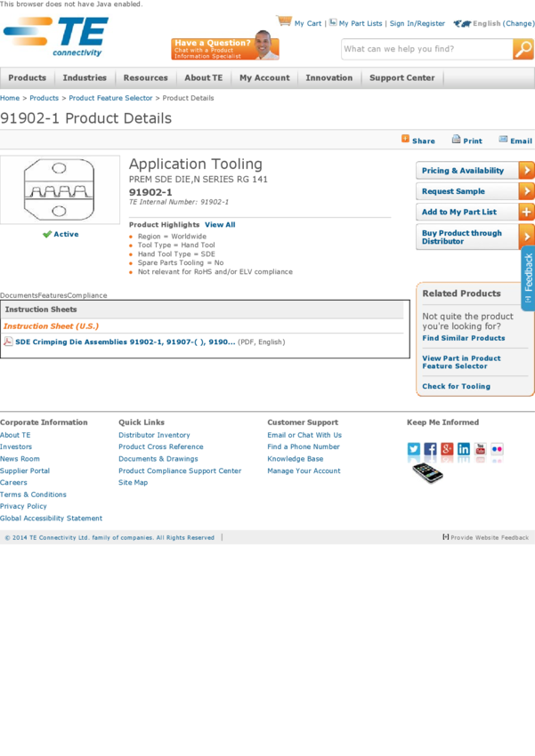The height and width of the screenshot is (756, 535).
Task: Click the Flickr social icon
Action: pyautogui.click(x=497, y=449)
